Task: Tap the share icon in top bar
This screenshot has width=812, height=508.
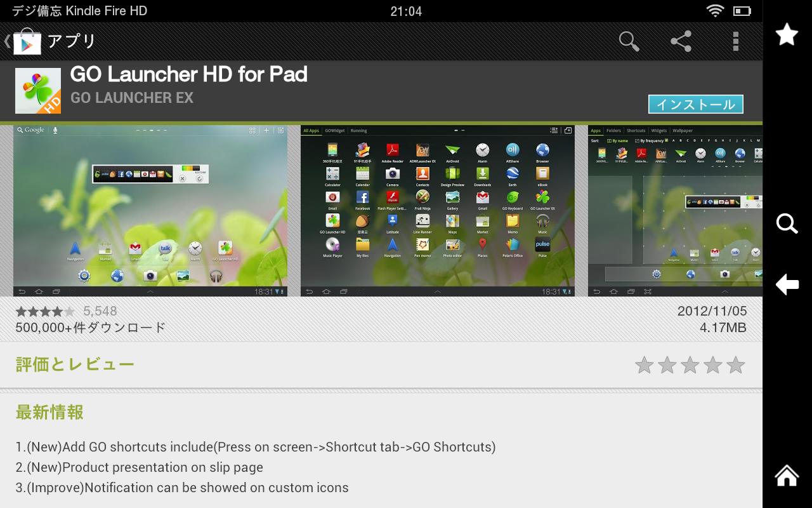Action: pos(681,42)
